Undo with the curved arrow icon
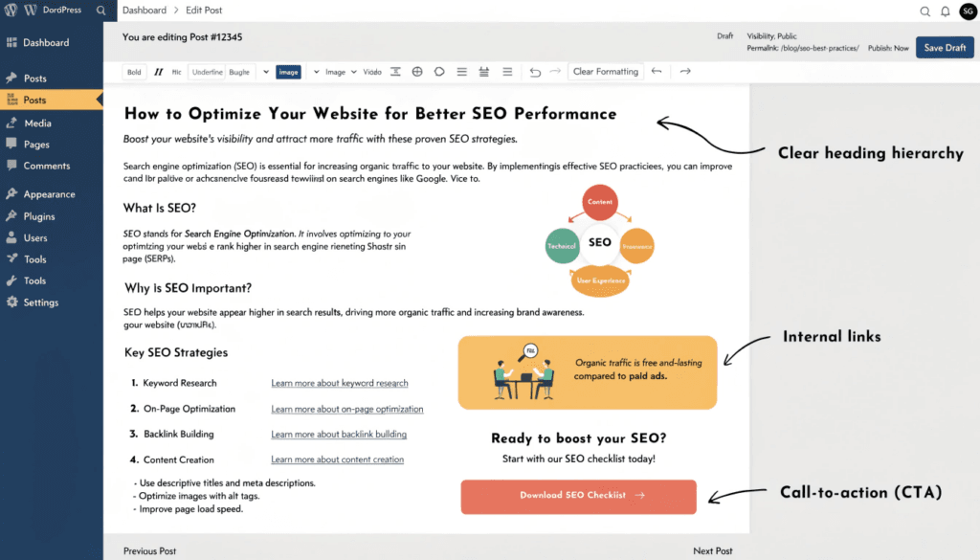 pyautogui.click(x=535, y=72)
